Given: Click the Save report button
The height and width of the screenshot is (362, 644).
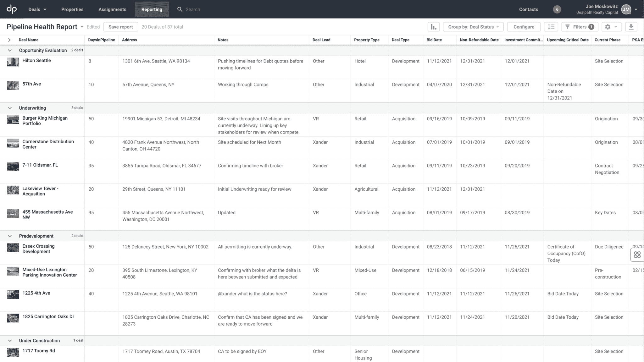Looking at the screenshot, I should pos(120,27).
